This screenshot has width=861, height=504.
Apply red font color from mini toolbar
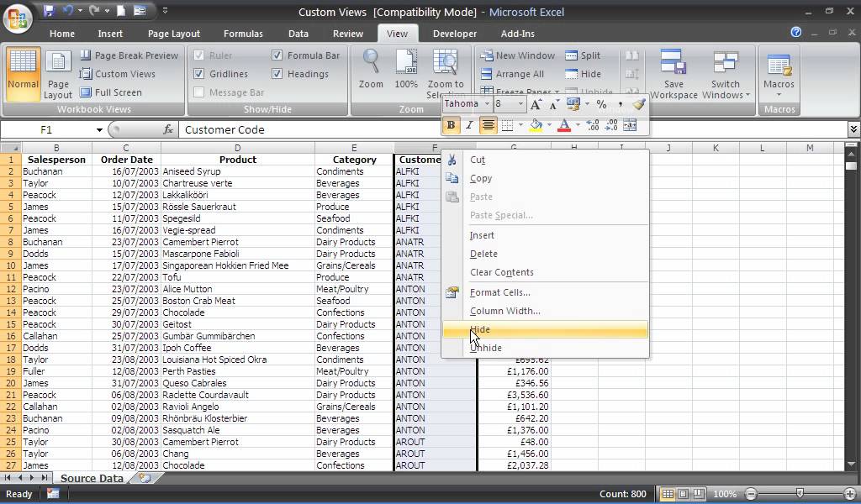(564, 125)
